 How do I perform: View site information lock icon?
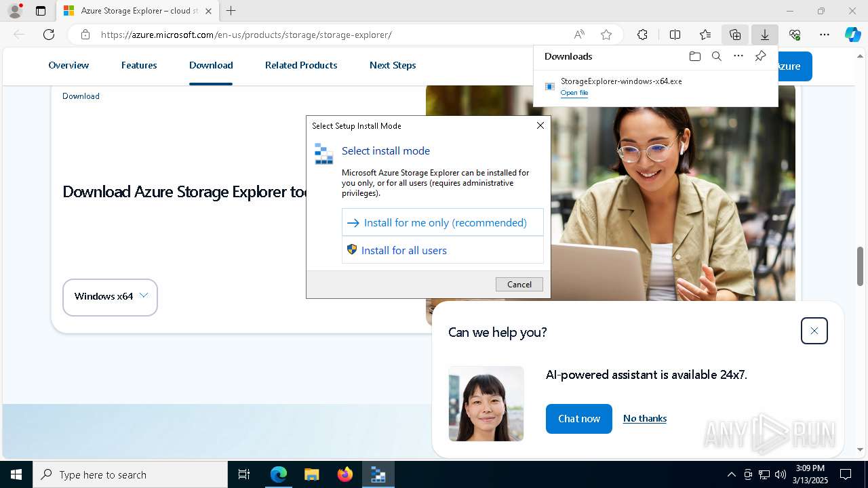click(x=85, y=35)
